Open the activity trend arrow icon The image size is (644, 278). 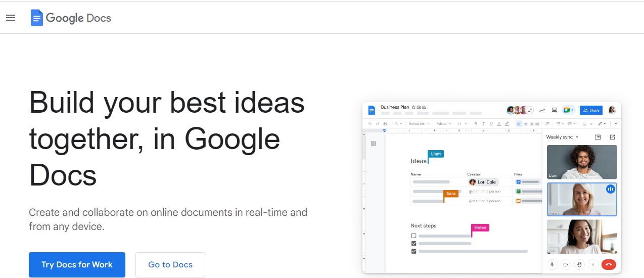coord(542,110)
